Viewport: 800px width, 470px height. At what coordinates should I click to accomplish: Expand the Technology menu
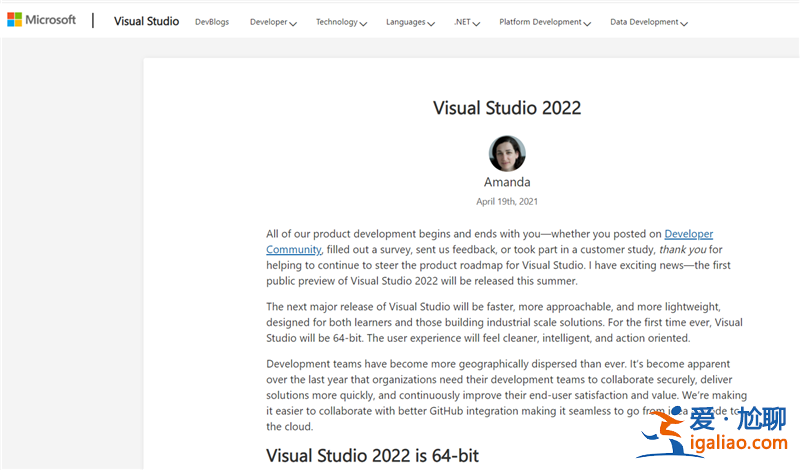tap(341, 22)
